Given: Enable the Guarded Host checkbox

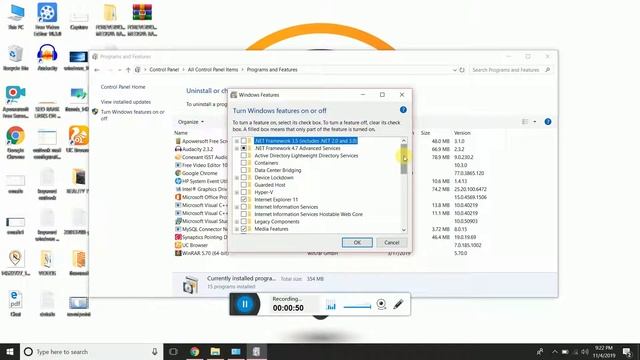Looking at the screenshot, I should click(x=244, y=185).
